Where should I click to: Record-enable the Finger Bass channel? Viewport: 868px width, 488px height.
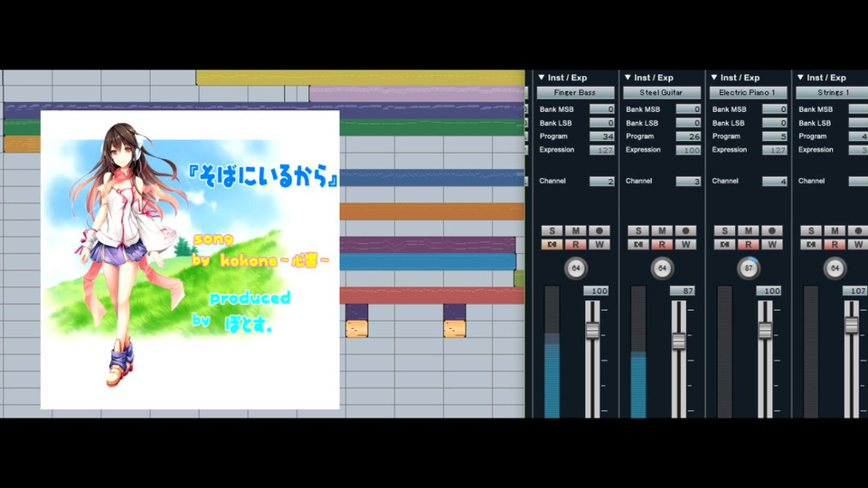(x=599, y=230)
